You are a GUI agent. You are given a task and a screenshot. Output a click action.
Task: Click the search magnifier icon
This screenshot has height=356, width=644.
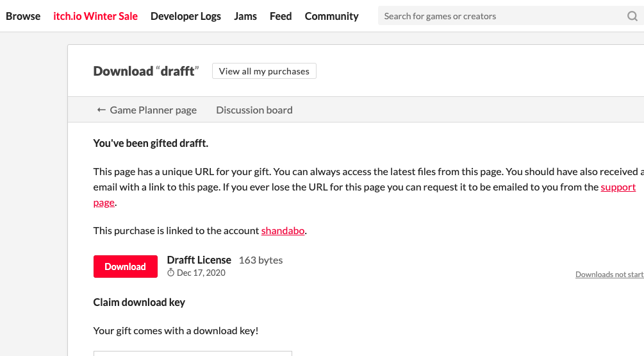(632, 16)
